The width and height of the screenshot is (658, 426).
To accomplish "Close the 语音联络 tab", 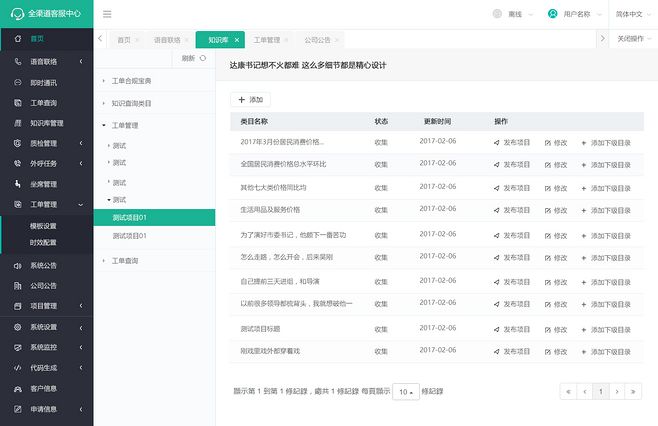I will pyautogui.click(x=186, y=40).
